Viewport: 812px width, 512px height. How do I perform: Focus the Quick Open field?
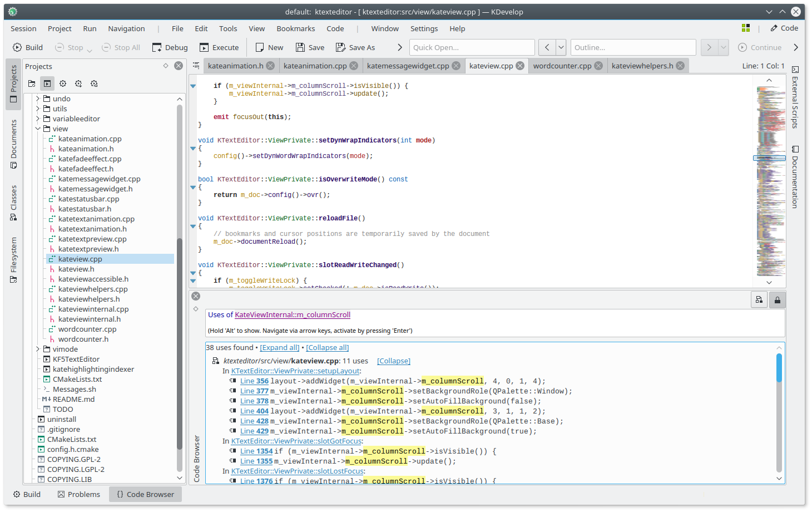tap(472, 47)
